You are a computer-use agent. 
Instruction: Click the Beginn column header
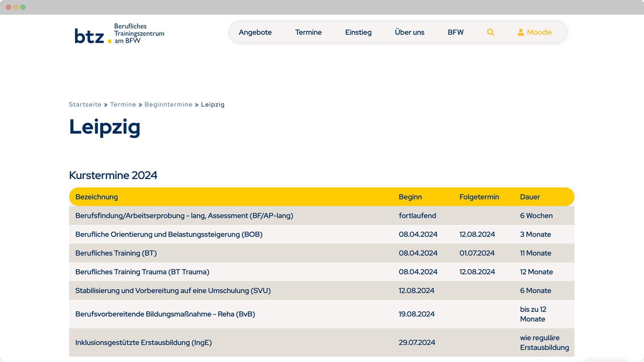(410, 197)
